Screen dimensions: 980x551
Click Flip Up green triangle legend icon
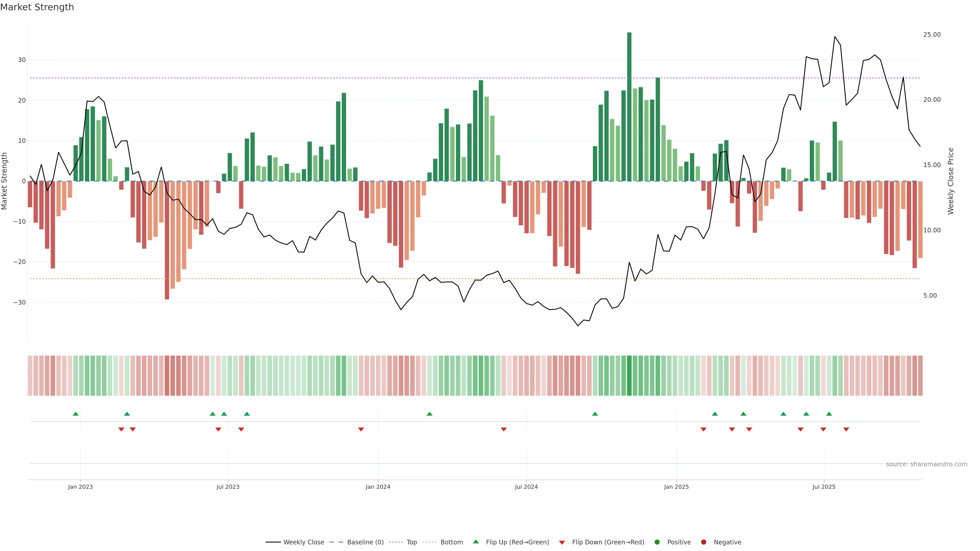click(x=475, y=542)
